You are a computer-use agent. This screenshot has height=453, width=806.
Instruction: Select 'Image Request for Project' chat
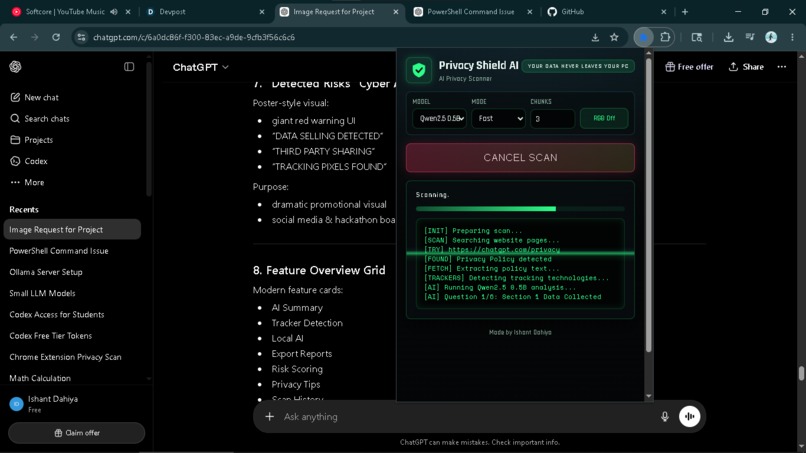pos(72,229)
